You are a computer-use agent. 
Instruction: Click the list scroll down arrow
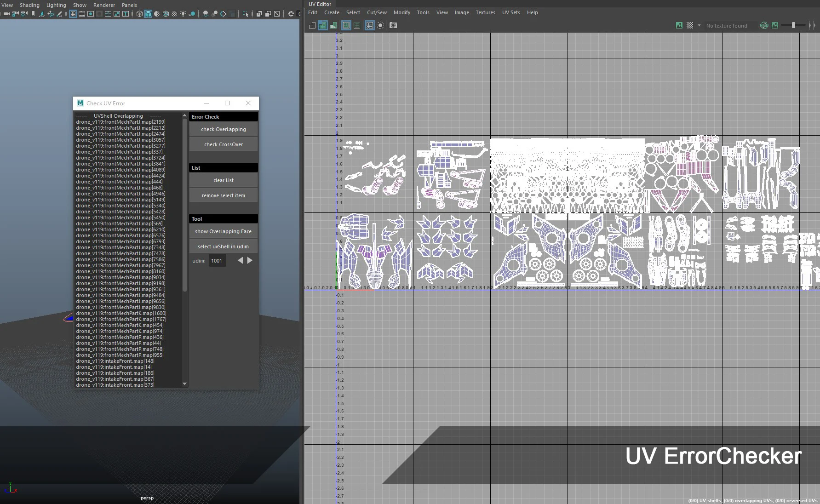185,384
